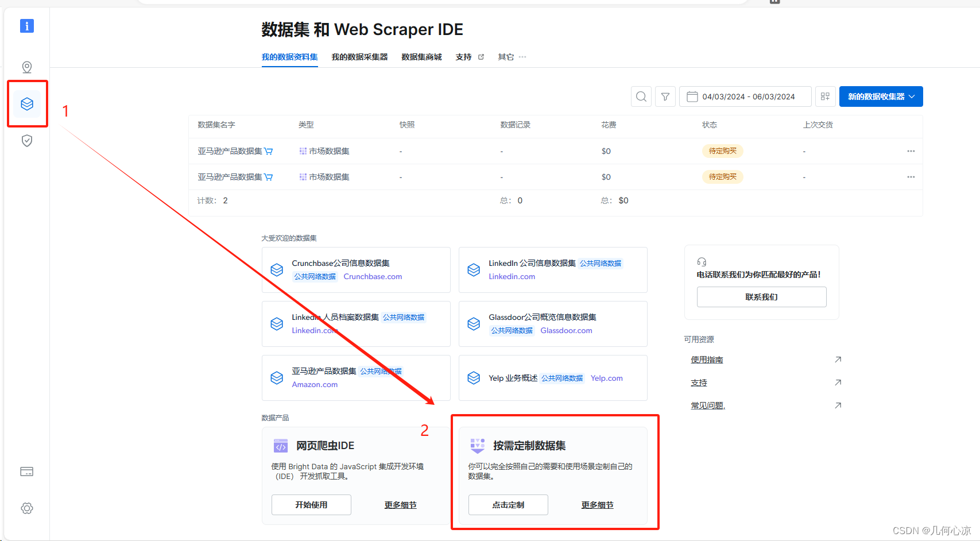
Task: Open the Amazon.com link
Action: click(315, 385)
